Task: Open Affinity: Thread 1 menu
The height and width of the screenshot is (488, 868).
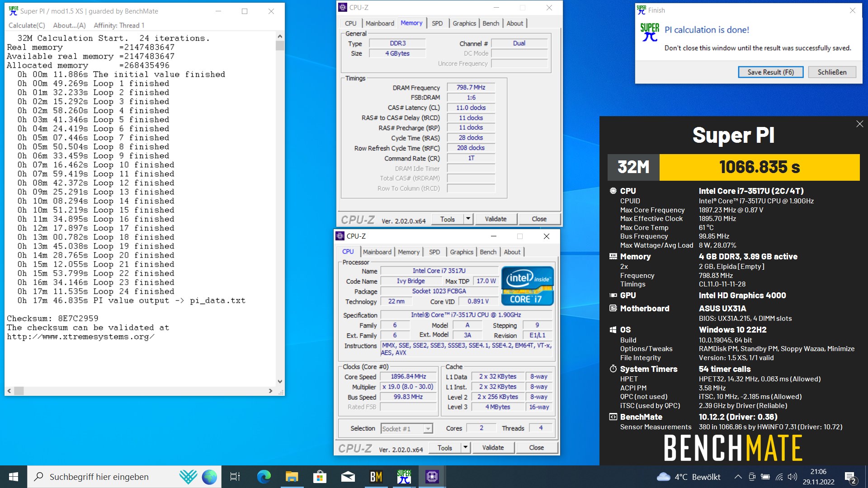Action: tap(119, 25)
